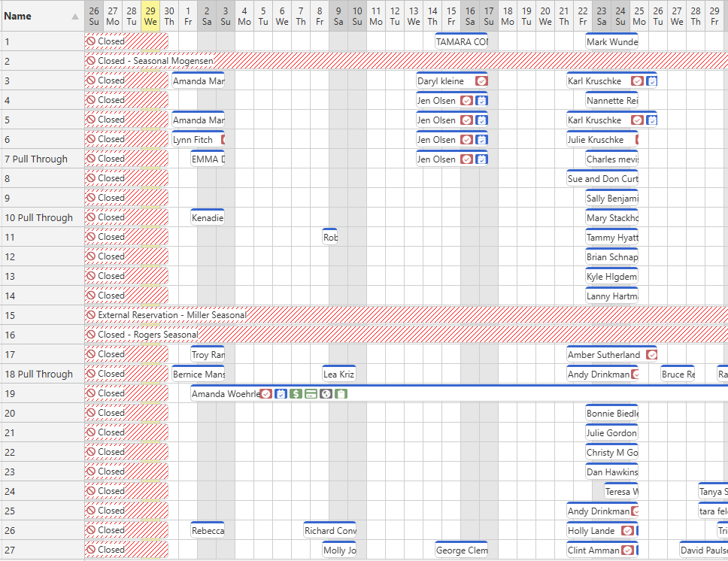Image resolution: width=728 pixels, height=561 pixels.
Task: Select the highlighted 29 We date header
Action: pyautogui.click(x=150, y=16)
